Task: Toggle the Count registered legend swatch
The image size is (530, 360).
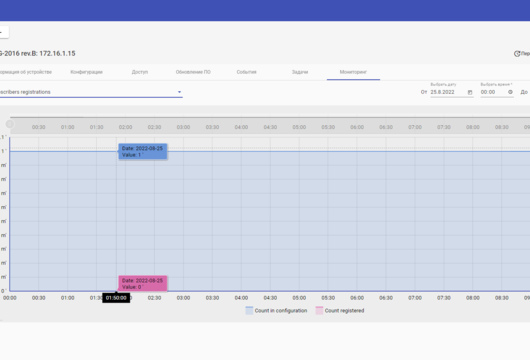Action: tap(319, 310)
